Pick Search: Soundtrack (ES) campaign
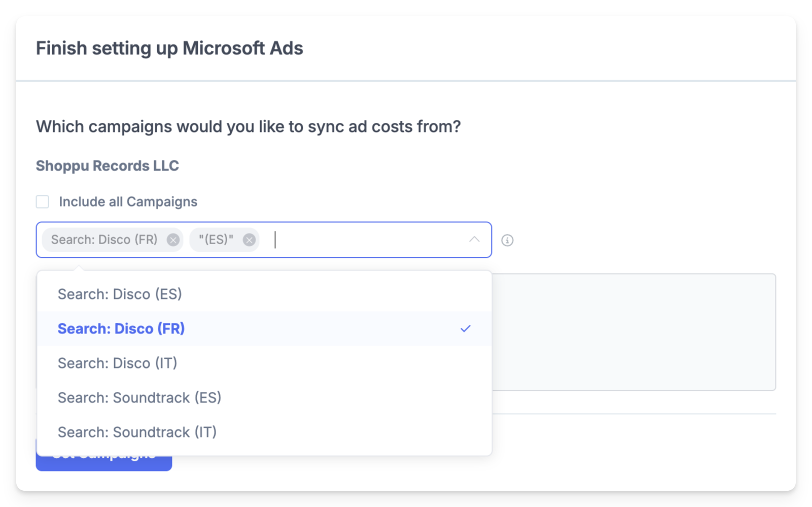 [x=264, y=398]
